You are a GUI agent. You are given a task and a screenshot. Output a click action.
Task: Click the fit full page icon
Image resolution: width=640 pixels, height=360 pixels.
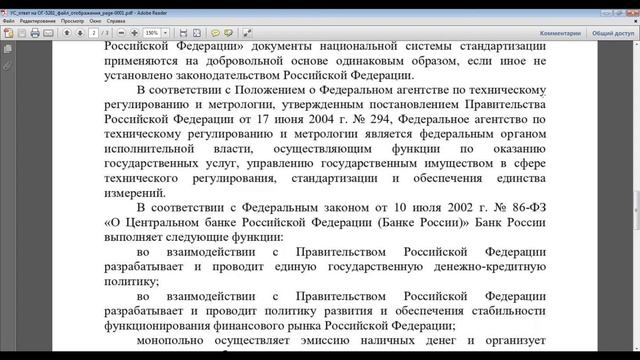coord(197,33)
